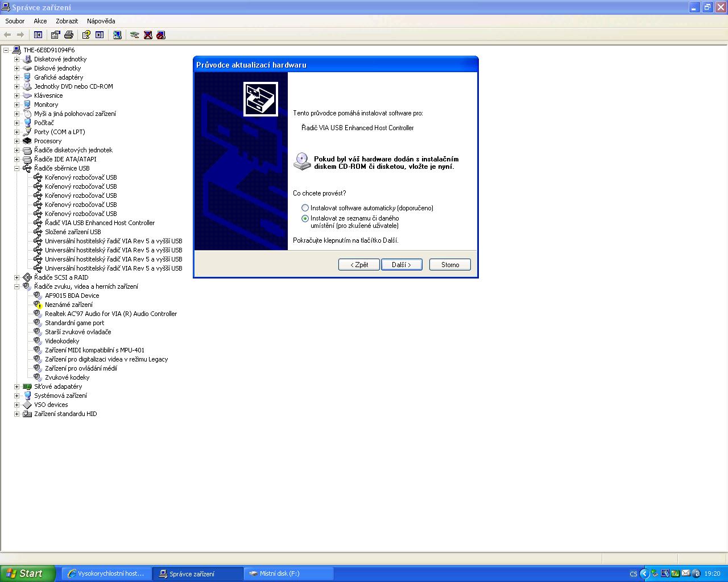Click the Klávesnice keyboard icon

[x=27, y=95]
